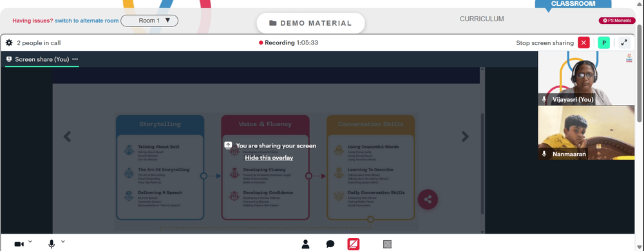Click the Talking About Self item
The image size is (644, 251).
coord(158,147)
